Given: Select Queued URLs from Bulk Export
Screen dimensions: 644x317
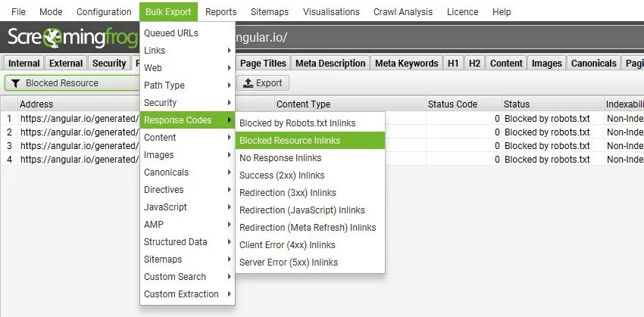Looking at the screenshot, I should click(x=170, y=33).
